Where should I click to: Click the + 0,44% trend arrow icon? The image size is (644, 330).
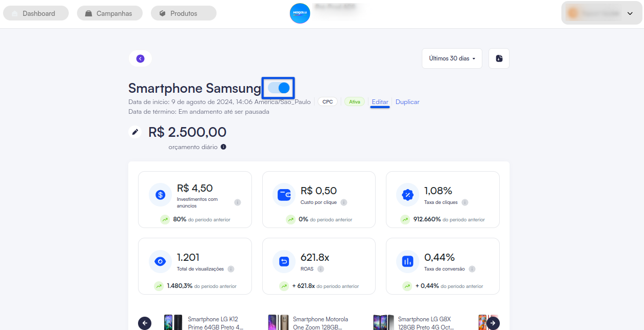pos(407,286)
